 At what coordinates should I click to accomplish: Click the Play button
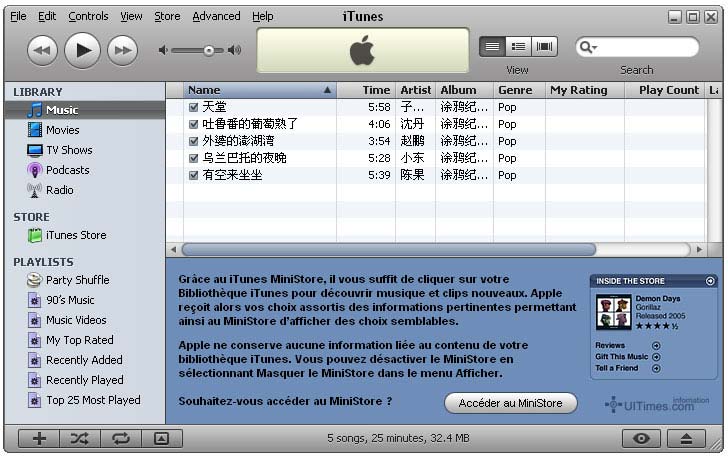[83, 49]
